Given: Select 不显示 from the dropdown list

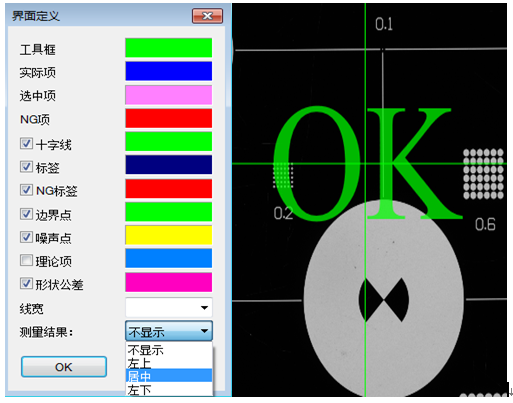Looking at the screenshot, I should tap(169, 350).
